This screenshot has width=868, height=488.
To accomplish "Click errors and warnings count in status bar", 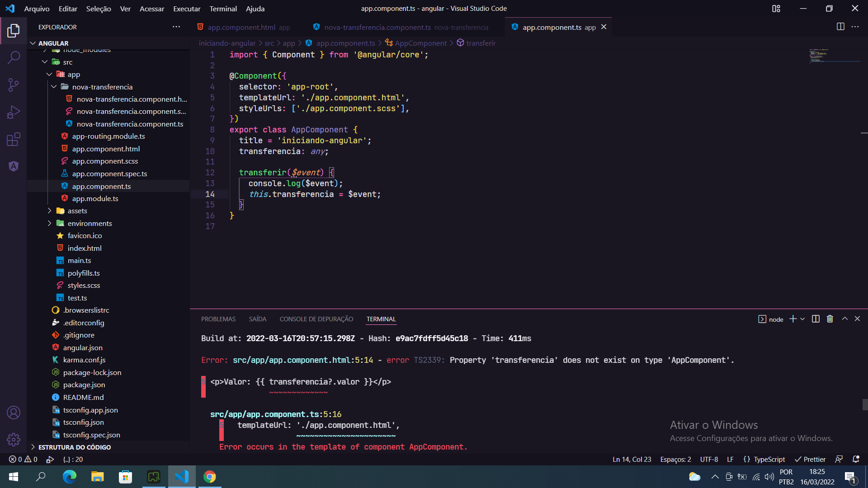I will pos(23,459).
